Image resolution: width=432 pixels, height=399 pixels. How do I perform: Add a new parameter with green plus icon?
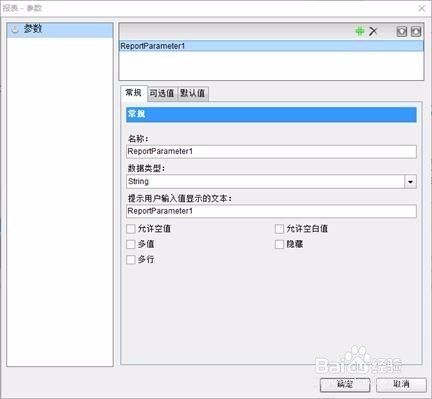click(x=360, y=31)
